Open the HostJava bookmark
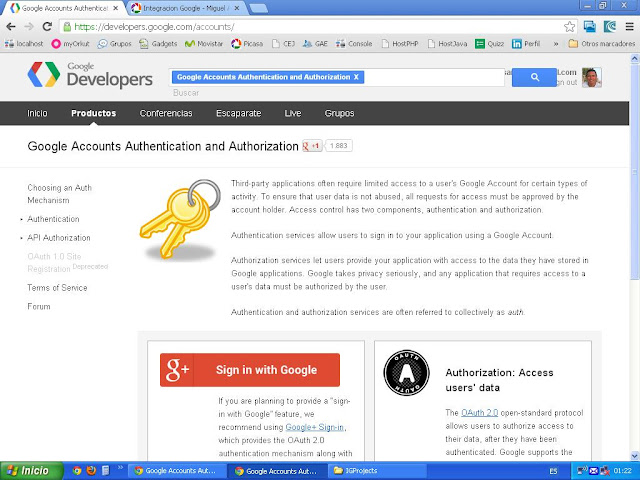Screen dimensions: 640x480 coord(447,44)
